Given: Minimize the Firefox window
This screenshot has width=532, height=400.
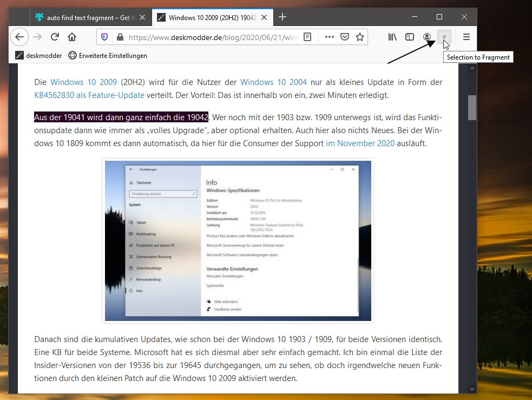Looking at the screenshot, I should tap(415, 17).
